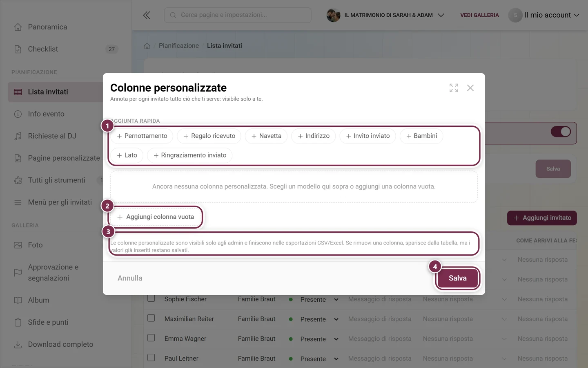Cancel the dialog with Annulla
This screenshot has height=368, width=588.
coord(130,278)
